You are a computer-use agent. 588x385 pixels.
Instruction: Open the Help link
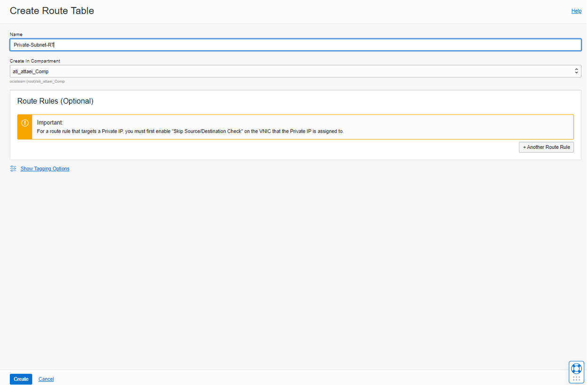coord(576,11)
